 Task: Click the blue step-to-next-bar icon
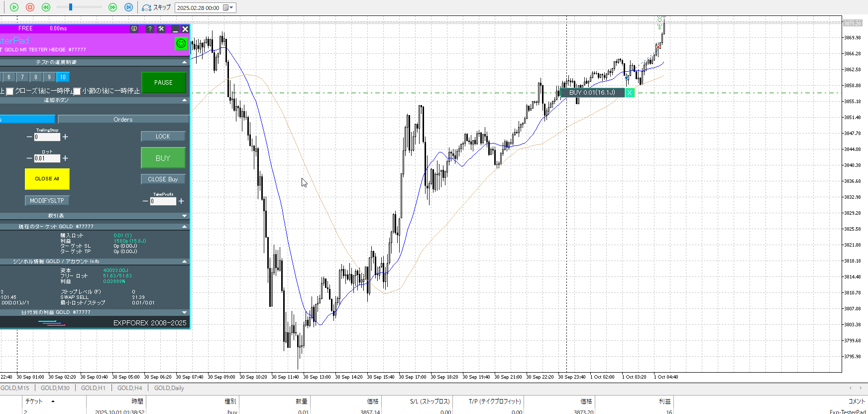pyautogui.click(x=128, y=7)
